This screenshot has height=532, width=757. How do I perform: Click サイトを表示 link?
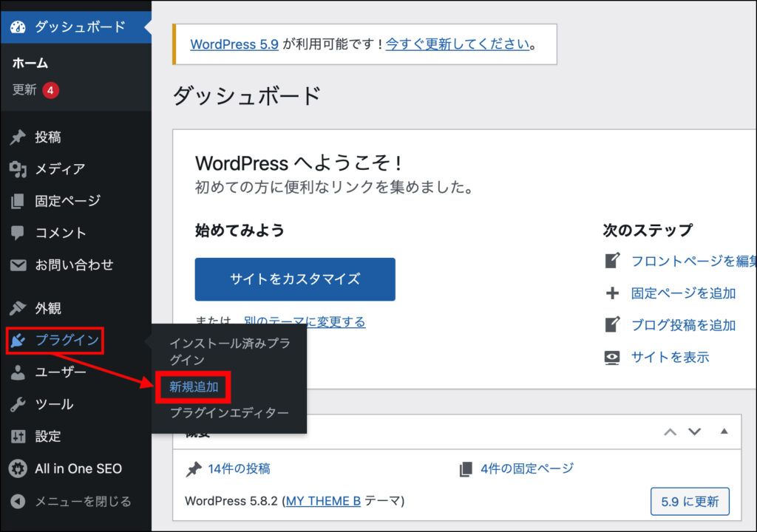(x=670, y=357)
